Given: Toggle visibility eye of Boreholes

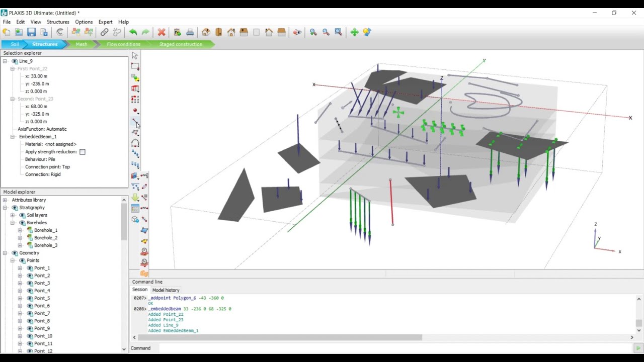Looking at the screenshot, I should click(x=22, y=223).
